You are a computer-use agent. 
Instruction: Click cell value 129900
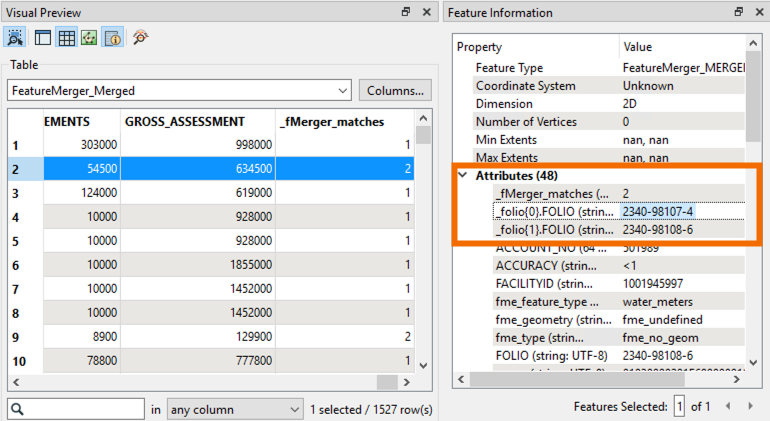pos(253,337)
